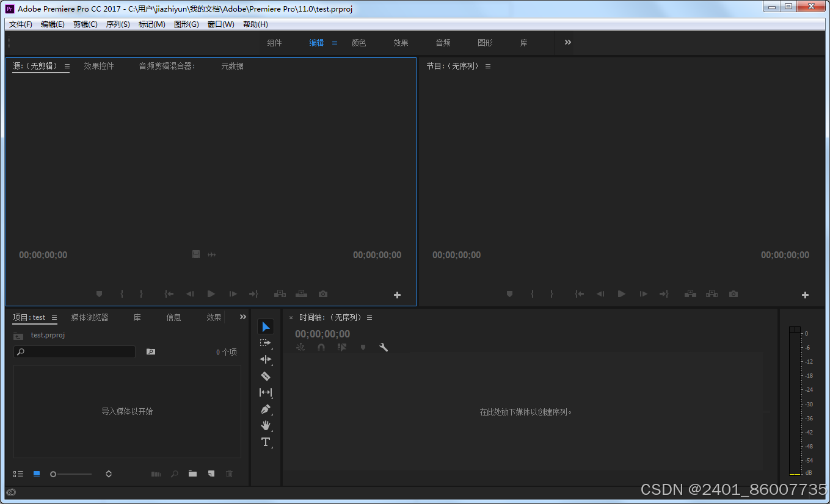This screenshot has height=504, width=830.
Task: Click Insert button in Source monitor
Action: [280, 294]
